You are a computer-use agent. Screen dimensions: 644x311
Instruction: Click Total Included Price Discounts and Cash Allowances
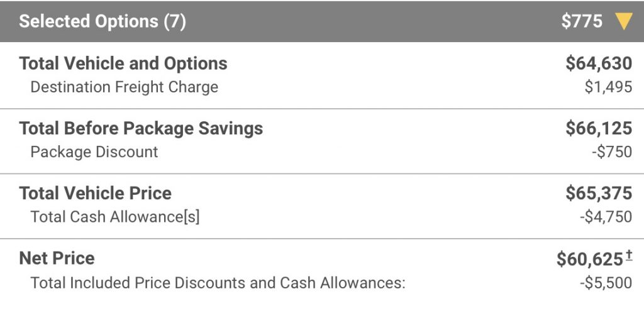pyautogui.click(x=218, y=283)
